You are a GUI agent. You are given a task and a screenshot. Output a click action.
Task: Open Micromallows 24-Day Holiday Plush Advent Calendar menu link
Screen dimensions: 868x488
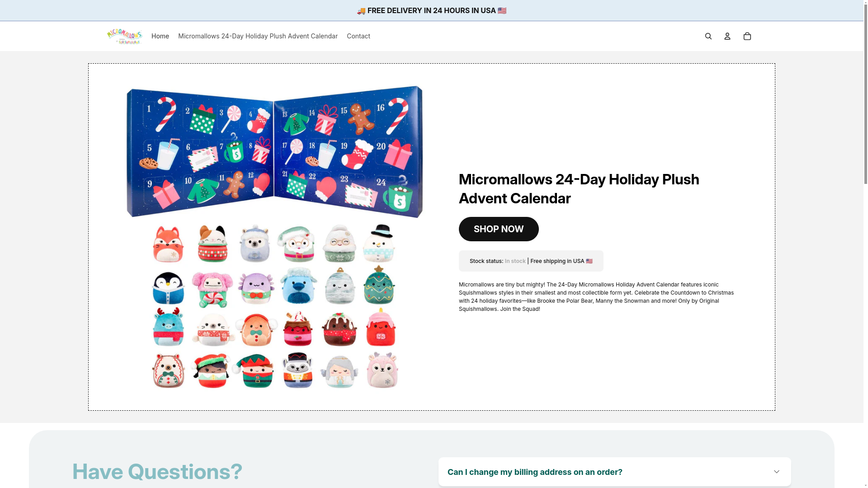[258, 36]
